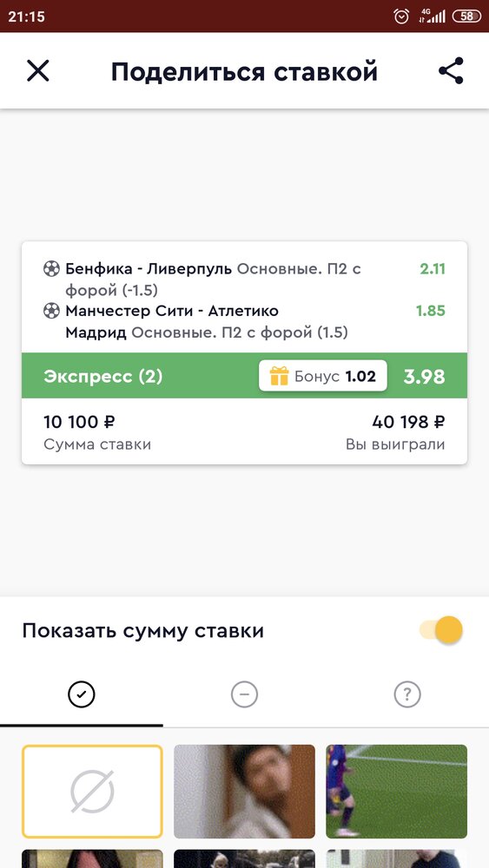
Task: Tap the 2.11 odds for Бенфика match
Action: tap(433, 269)
